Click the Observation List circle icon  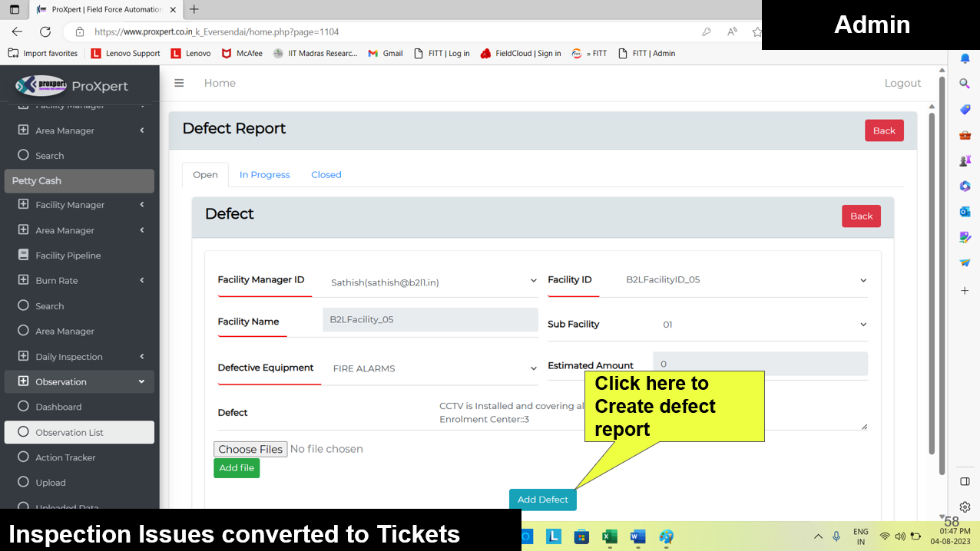point(23,432)
